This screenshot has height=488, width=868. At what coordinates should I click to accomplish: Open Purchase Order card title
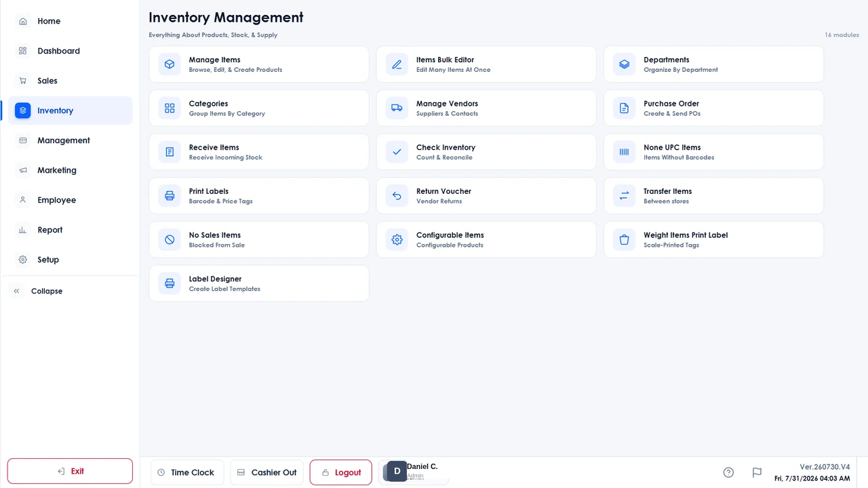coord(671,104)
